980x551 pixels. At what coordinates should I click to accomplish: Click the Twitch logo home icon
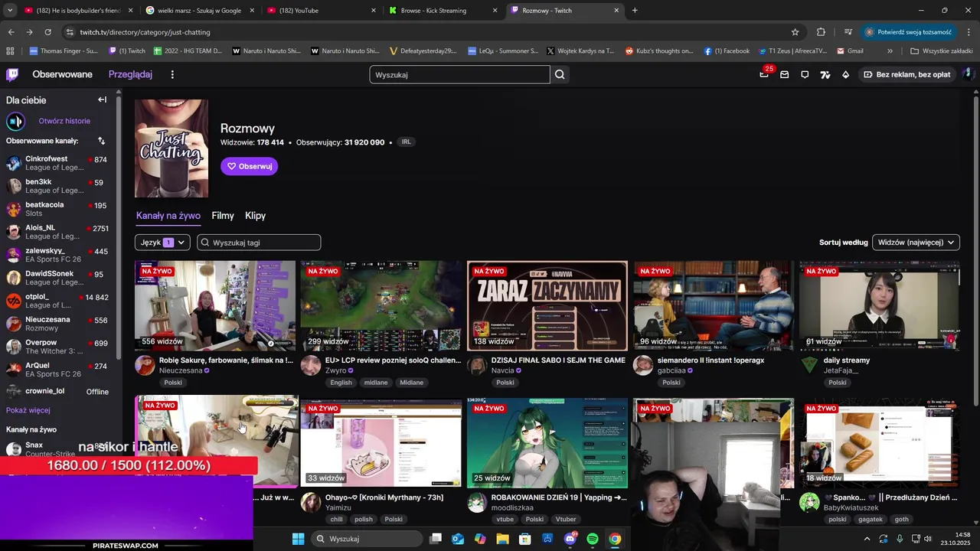(12, 74)
